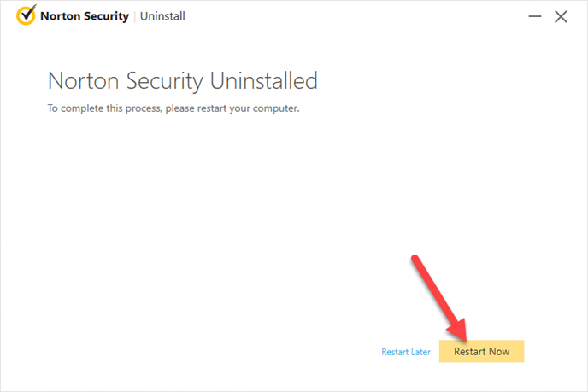Click the word "Uninstalled" in the heading
The image size is (588, 392).
pos(262,81)
